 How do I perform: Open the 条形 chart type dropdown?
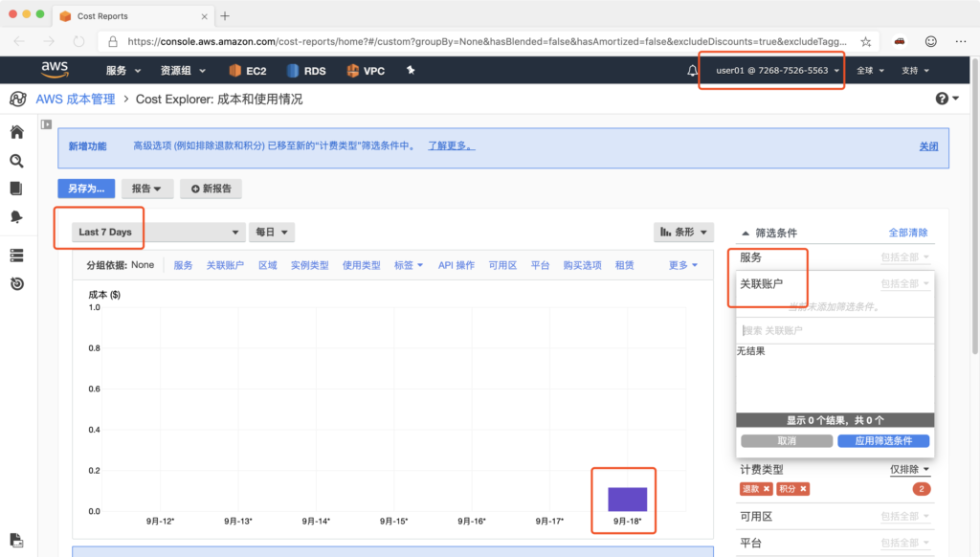tap(683, 232)
